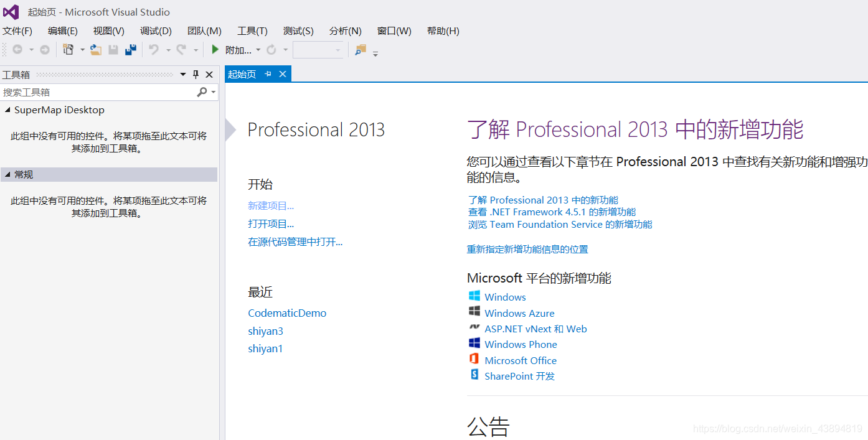Click the single-disk Save icon
This screenshot has width=868, height=440.
click(113, 50)
